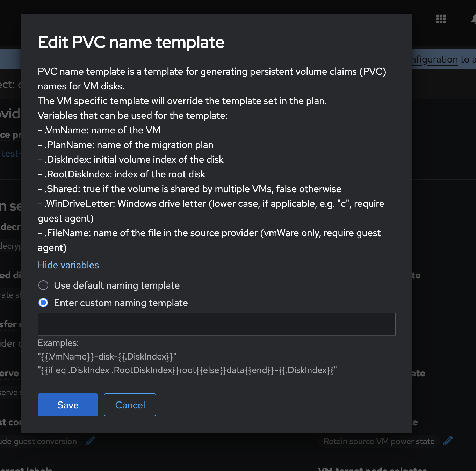The image size is (476, 471).
Task: Click pencil icon beside guest conversion setting
Action: tap(90, 441)
